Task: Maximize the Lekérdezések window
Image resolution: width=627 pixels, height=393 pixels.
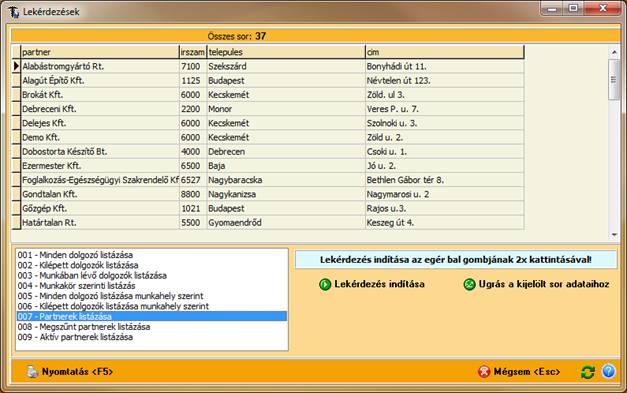Action: 573,8
